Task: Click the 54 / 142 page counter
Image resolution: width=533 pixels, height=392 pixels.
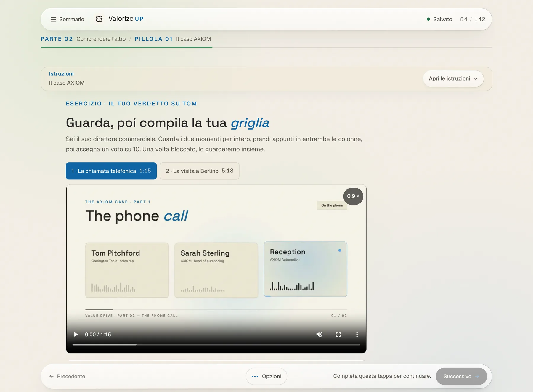Action: 473,19
